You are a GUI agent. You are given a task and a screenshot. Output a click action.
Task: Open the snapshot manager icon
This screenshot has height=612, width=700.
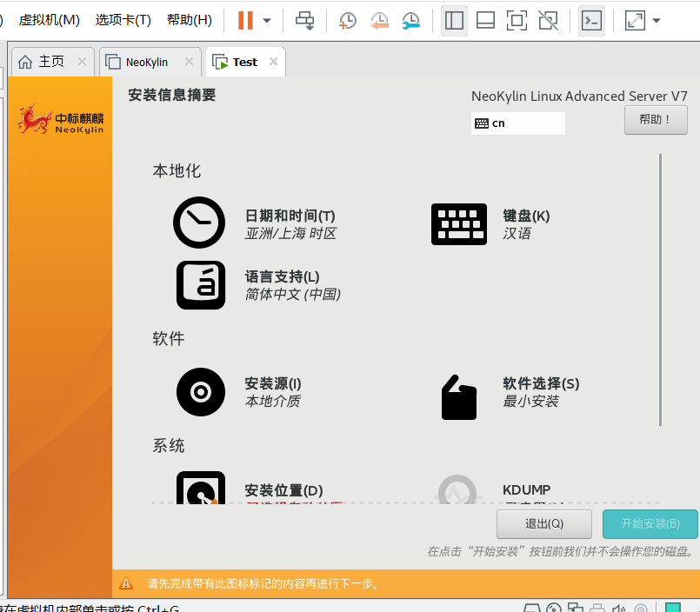click(x=410, y=19)
